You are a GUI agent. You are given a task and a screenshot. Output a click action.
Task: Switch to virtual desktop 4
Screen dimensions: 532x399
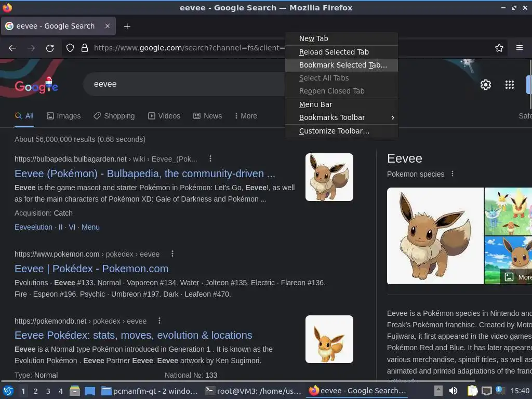(x=61, y=391)
